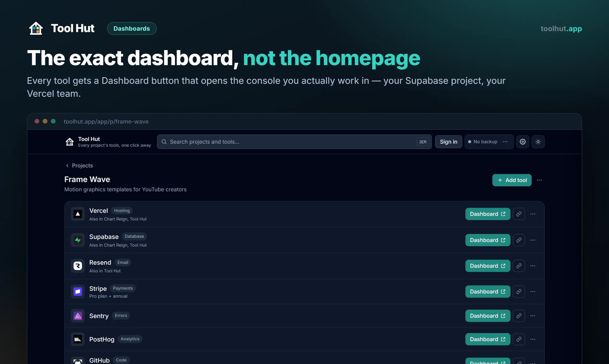This screenshot has width=609, height=364.
Task: Copy link icon in Vercel row
Action: point(519,214)
